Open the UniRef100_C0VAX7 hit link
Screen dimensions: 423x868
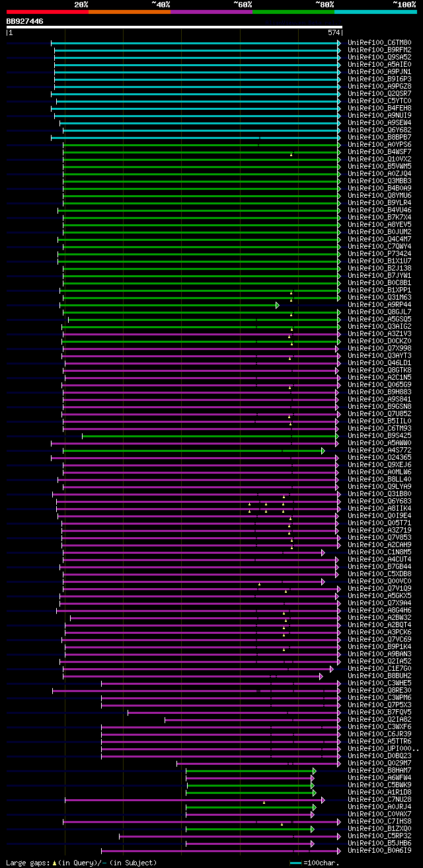coord(379,814)
